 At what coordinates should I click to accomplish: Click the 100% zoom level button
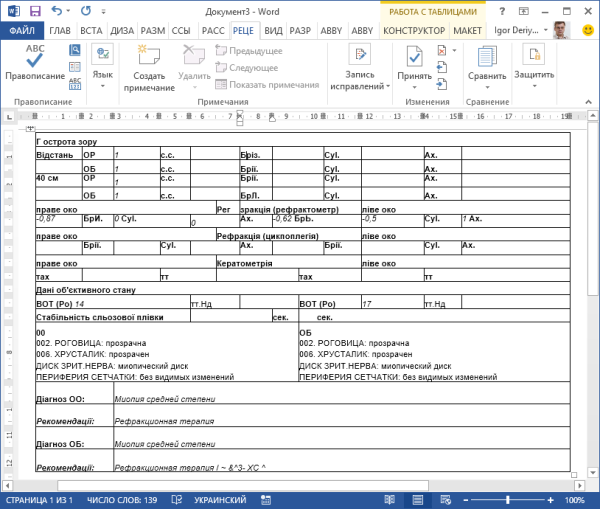574,500
